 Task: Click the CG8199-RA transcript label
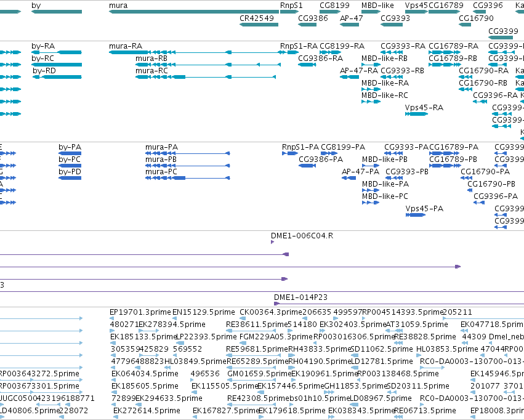click(342, 46)
